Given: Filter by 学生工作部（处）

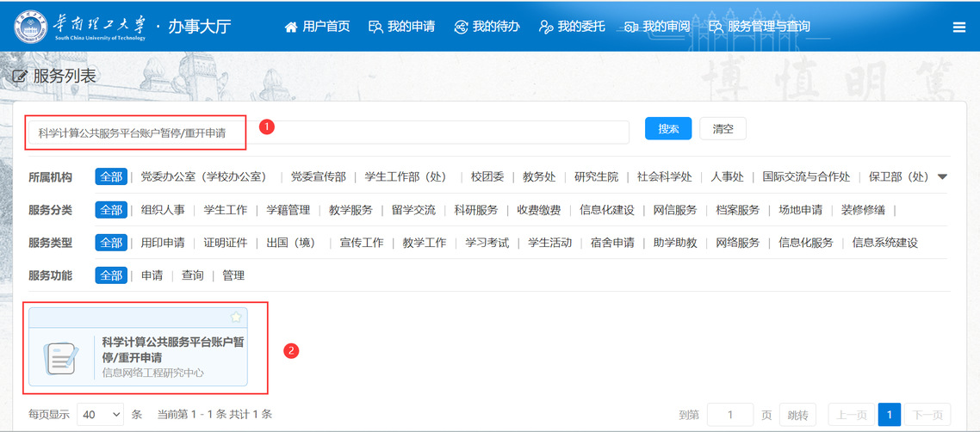Looking at the screenshot, I should coord(405,176).
